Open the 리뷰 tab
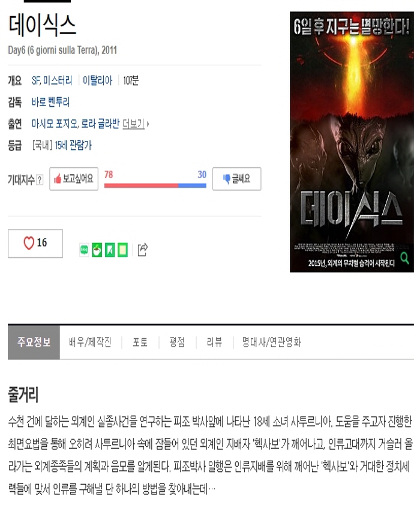This screenshot has width=420, height=511. 215,342
